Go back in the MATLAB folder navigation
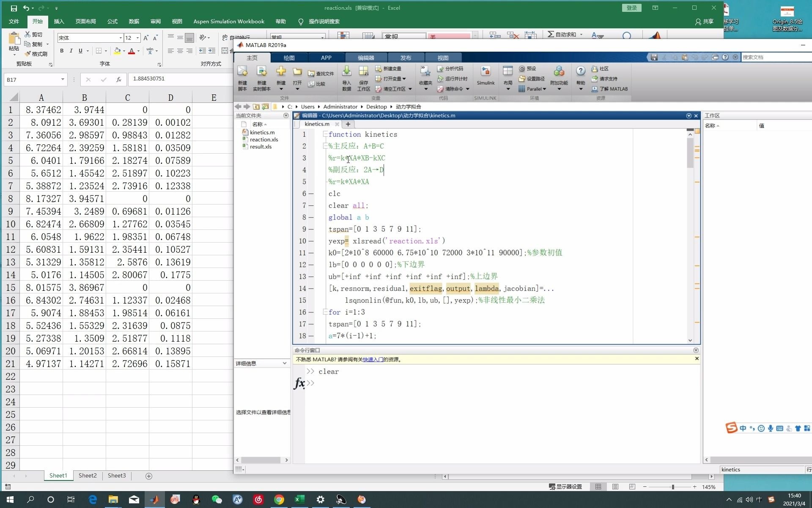This screenshot has height=508, width=812. tap(238, 107)
